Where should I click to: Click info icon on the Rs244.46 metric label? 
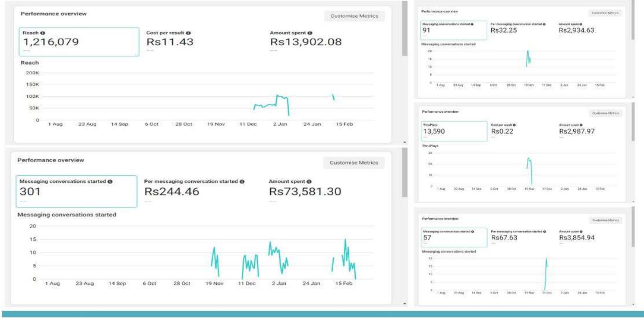tap(242, 182)
